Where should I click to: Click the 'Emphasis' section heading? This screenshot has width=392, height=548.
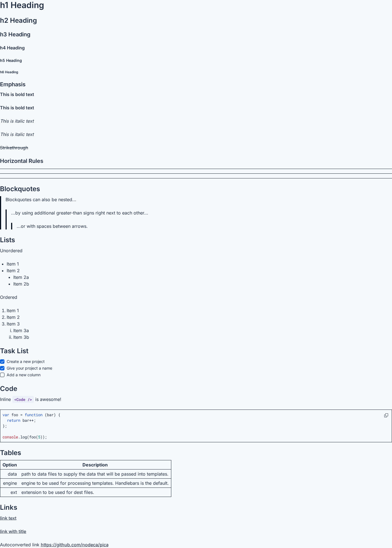pos(13,84)
